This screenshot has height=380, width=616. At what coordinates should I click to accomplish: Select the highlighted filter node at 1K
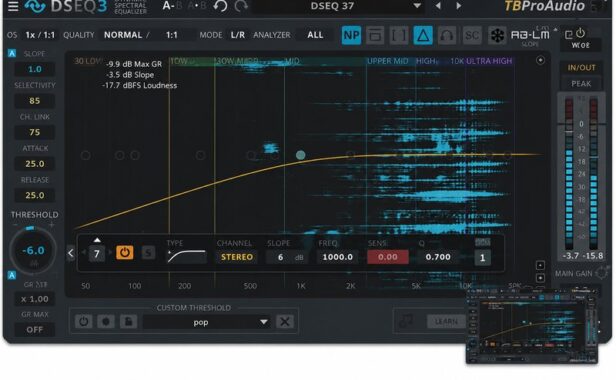pos(301,155)
